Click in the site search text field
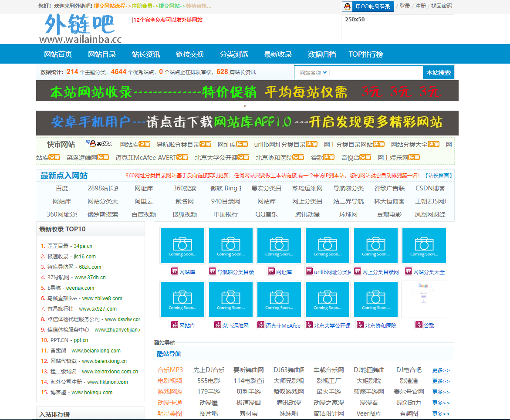Viewport: 510px width, 420px height. 376,73
